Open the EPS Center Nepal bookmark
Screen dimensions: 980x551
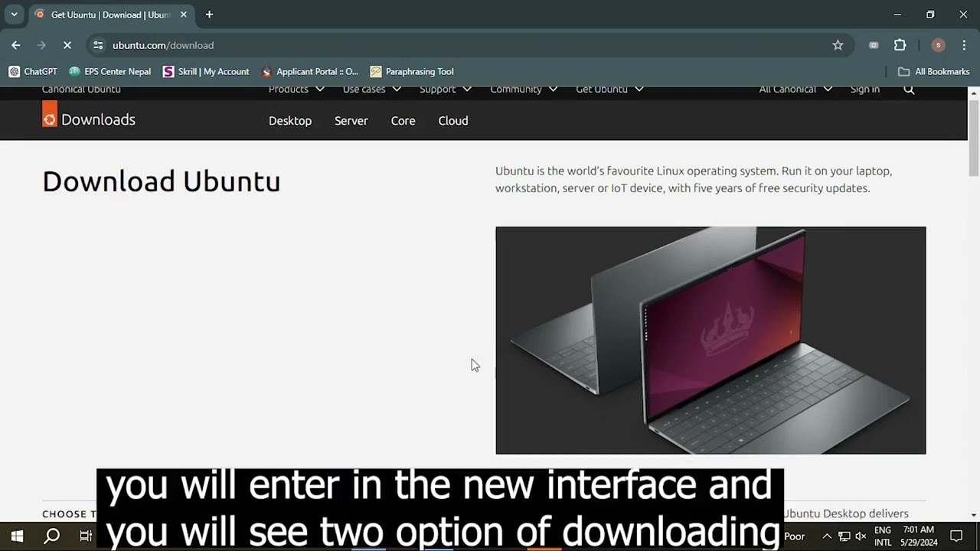(x=109, y=71)
